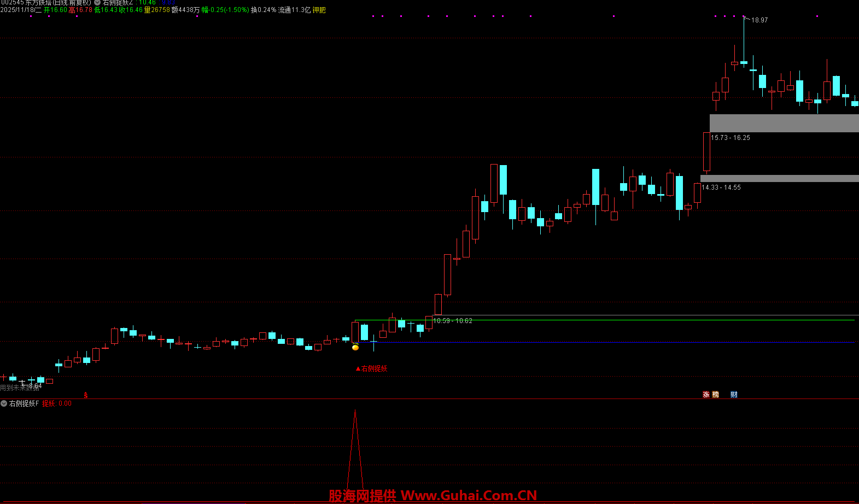Click the Www.Guhai.Com.CN watermark link
Image resolution: width=859 pixels, height=504 pixels.
coord(469,495)
